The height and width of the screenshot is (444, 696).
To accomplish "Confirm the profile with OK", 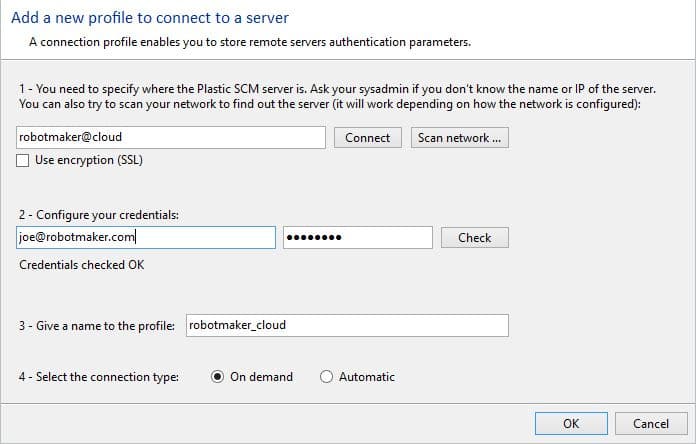I will (570, 423).
